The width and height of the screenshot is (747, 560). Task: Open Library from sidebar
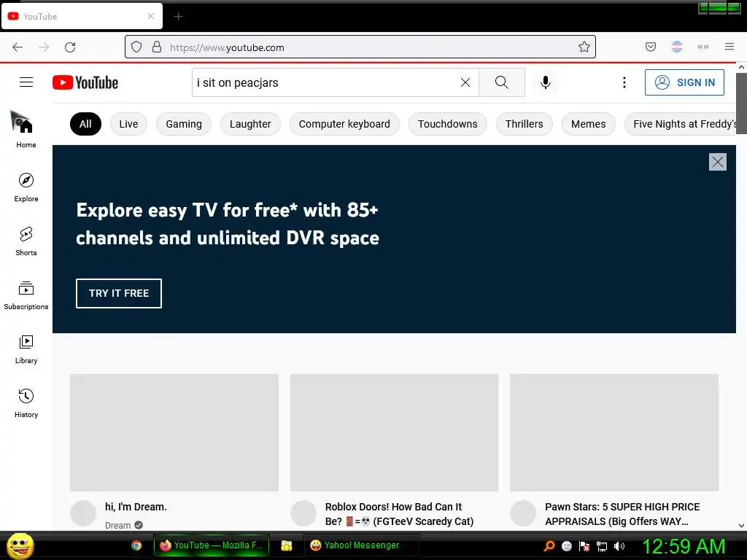[x=26, y=349]
